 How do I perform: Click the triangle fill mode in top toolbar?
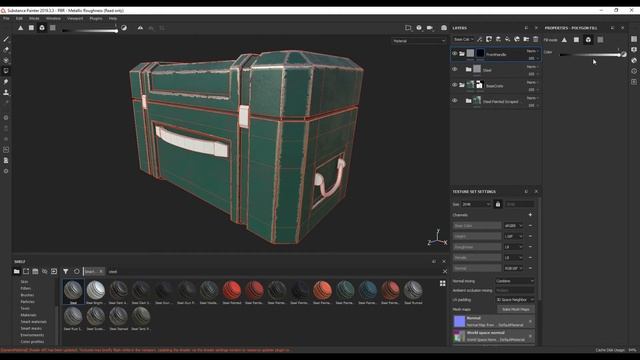pyautogui.click(x=20, y=28)
